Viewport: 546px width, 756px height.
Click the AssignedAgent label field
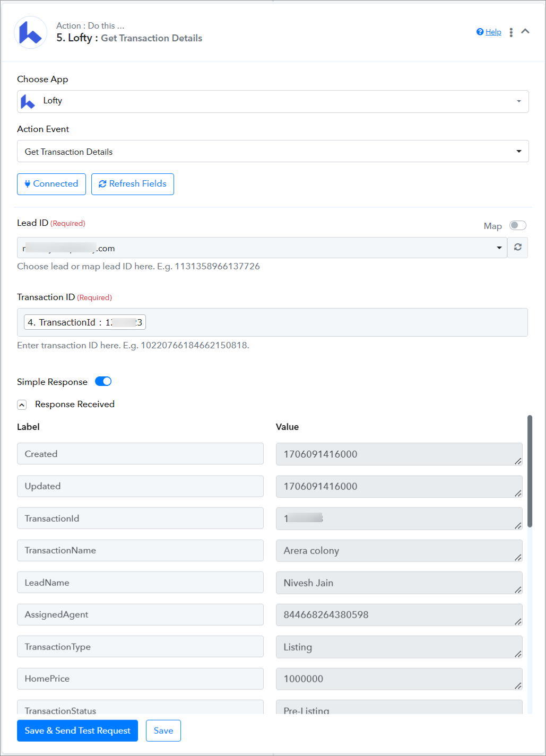click(140, 614)
